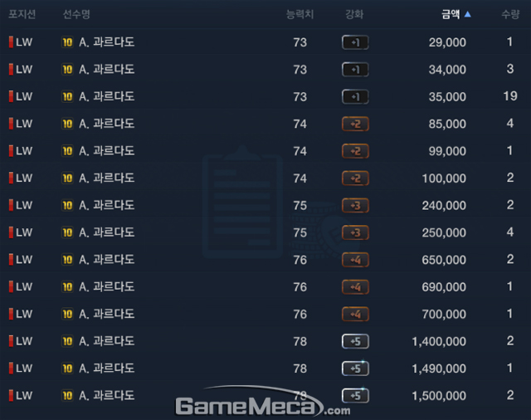Select the +1 badge priced 29,000
The image size is (531, 420).
point(355,42)
